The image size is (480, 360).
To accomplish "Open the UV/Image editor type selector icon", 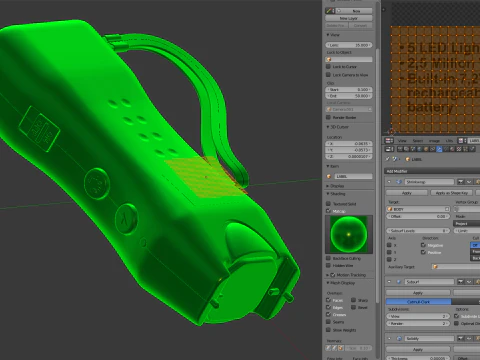I will tap(389, 140).
